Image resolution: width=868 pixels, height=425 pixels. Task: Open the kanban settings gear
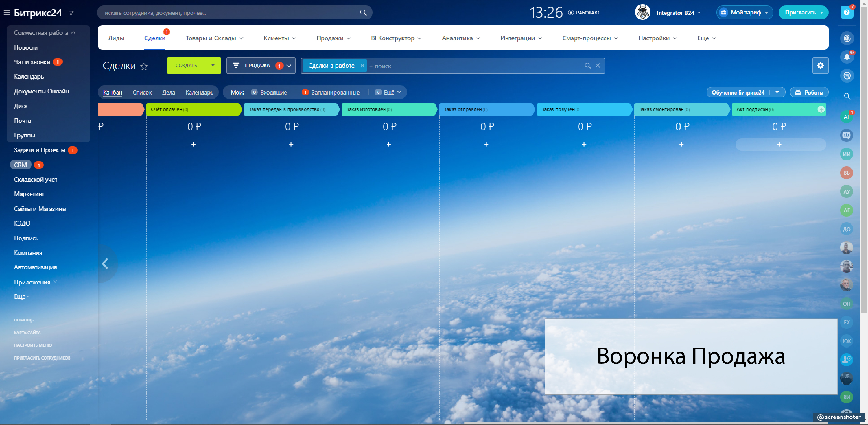820,66
